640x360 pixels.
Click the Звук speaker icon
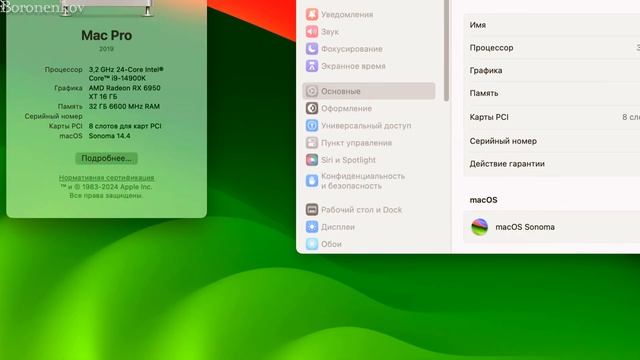pyautogui.click(x=312, y=31)
